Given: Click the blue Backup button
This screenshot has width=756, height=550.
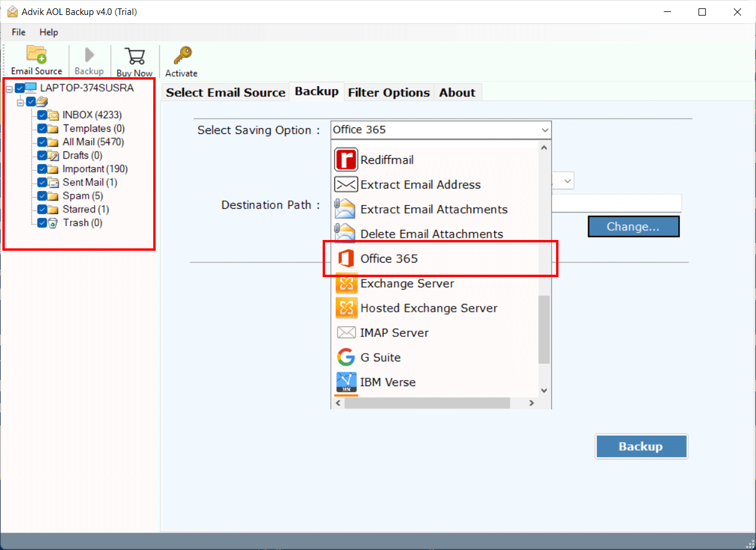Looking at the screenshot, I should [641, 446].
